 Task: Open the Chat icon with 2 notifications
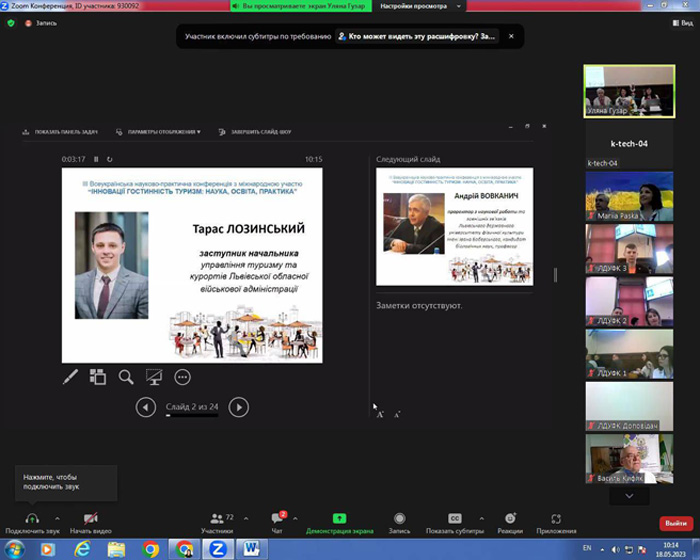pyautogui.click(x=277, y=518)
